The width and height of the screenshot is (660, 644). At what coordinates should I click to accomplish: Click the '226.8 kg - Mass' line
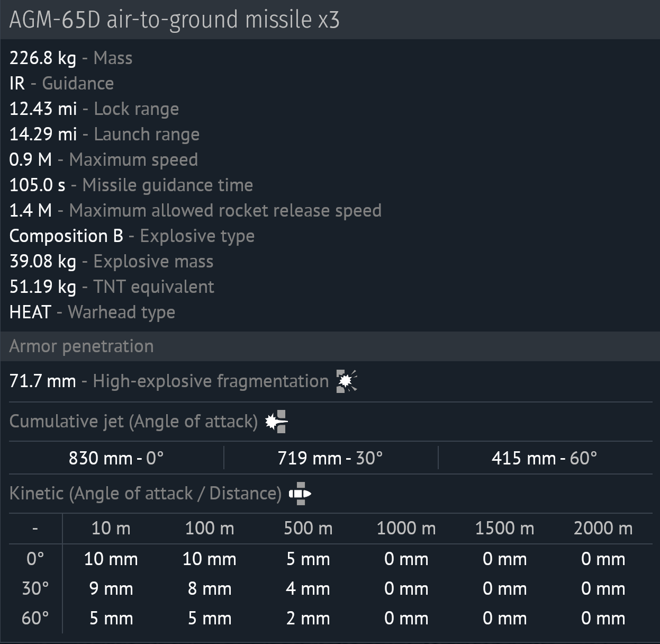pos(71,58)
